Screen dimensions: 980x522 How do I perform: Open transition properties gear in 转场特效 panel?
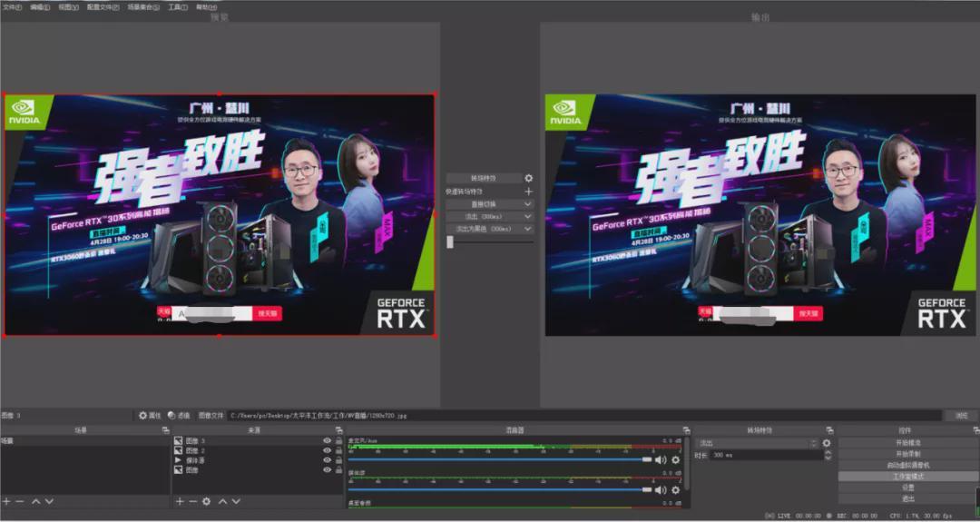(827, 443)
